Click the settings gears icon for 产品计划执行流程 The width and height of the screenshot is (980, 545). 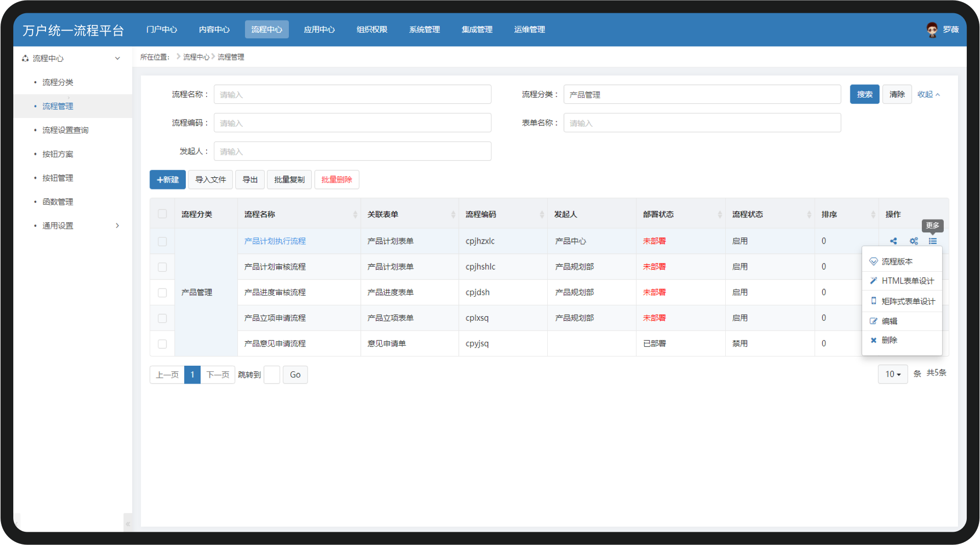[914, 241]
